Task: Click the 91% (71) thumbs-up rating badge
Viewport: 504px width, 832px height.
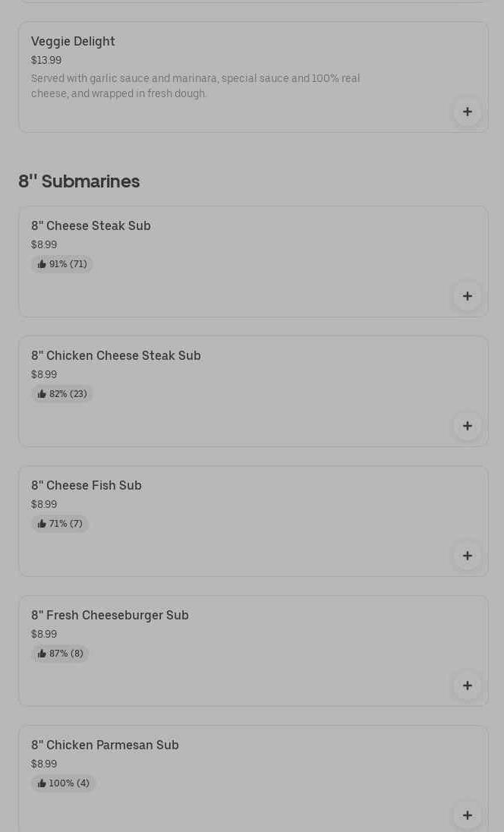Action: click(x=62, y=264)
